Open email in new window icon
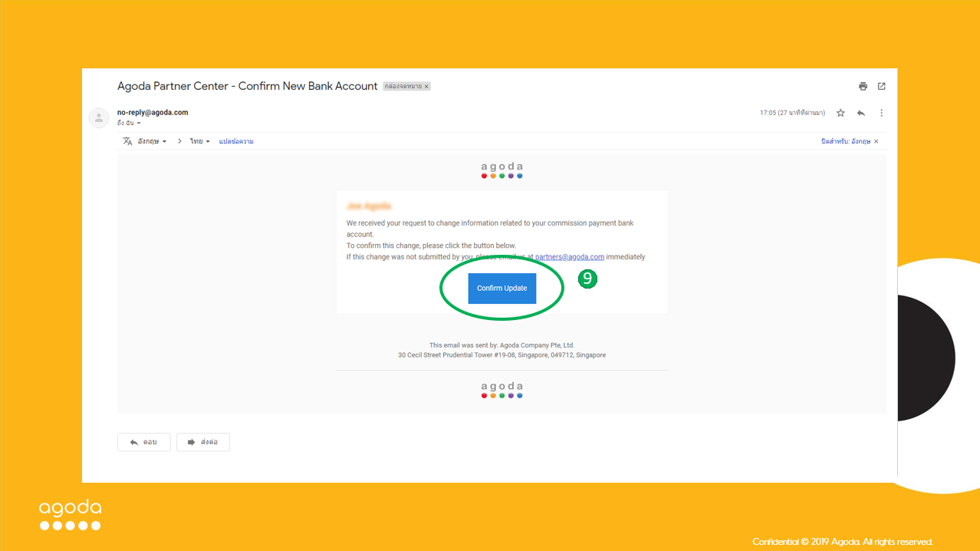This screenshot has width=980, height=551. point(882,86)
